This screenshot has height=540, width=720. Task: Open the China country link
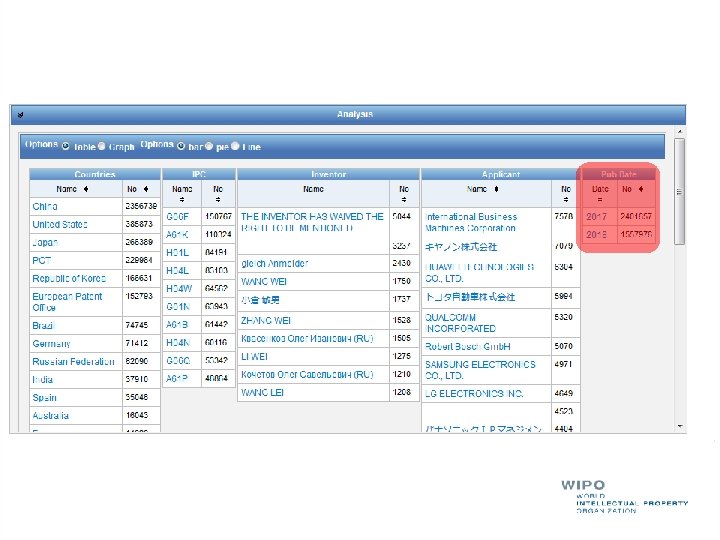[45, 207]
